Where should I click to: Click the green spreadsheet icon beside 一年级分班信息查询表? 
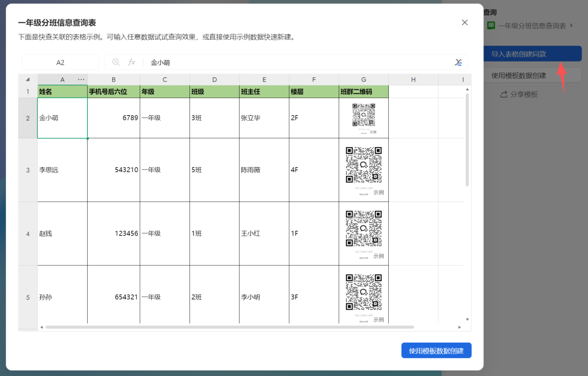(x=492, y=24)
